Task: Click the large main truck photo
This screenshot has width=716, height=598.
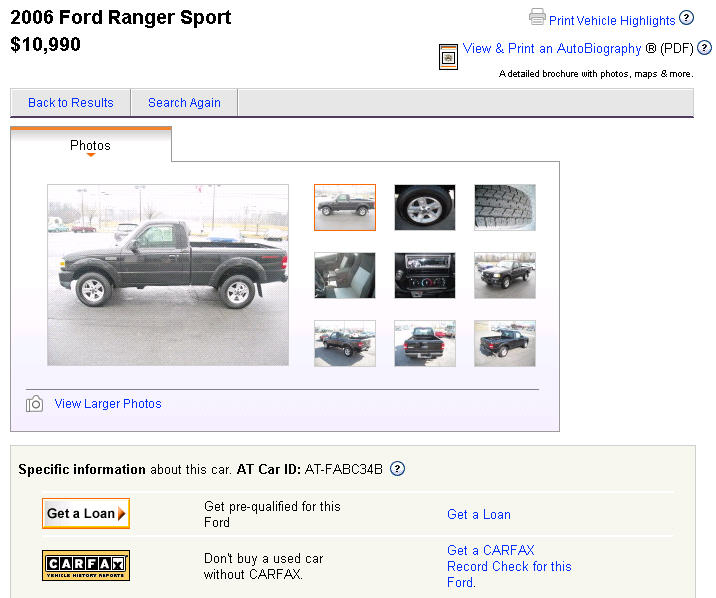Action: pyautogui.click(x=168, y=275)
